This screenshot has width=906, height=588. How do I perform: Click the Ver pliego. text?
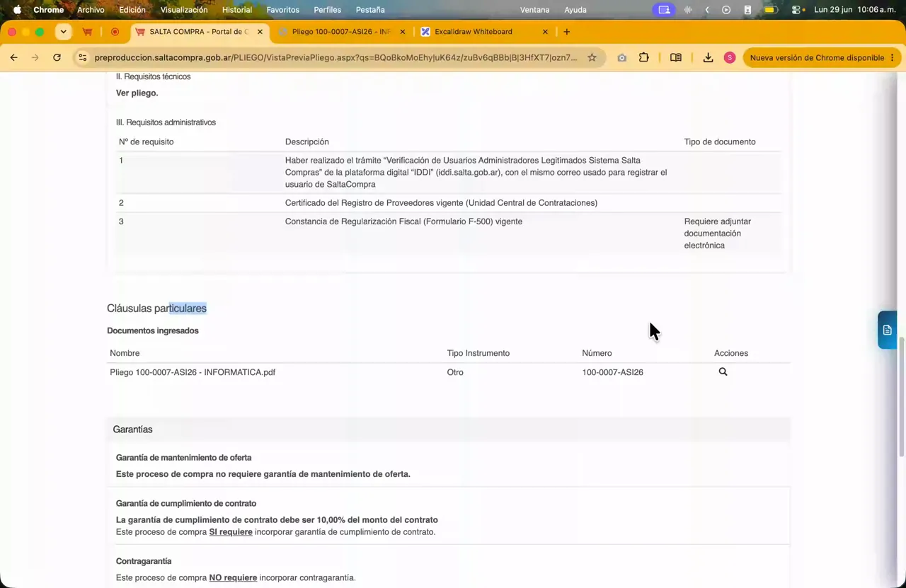coord(137,93)
